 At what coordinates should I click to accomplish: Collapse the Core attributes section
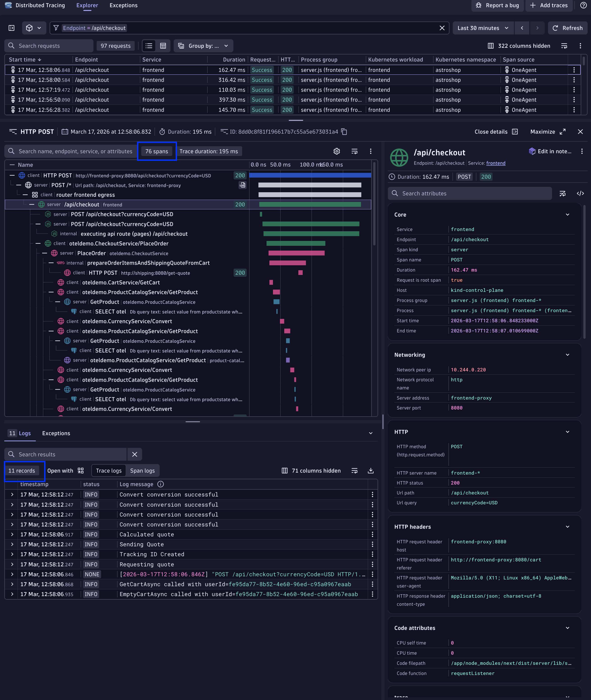coord(568,215)
